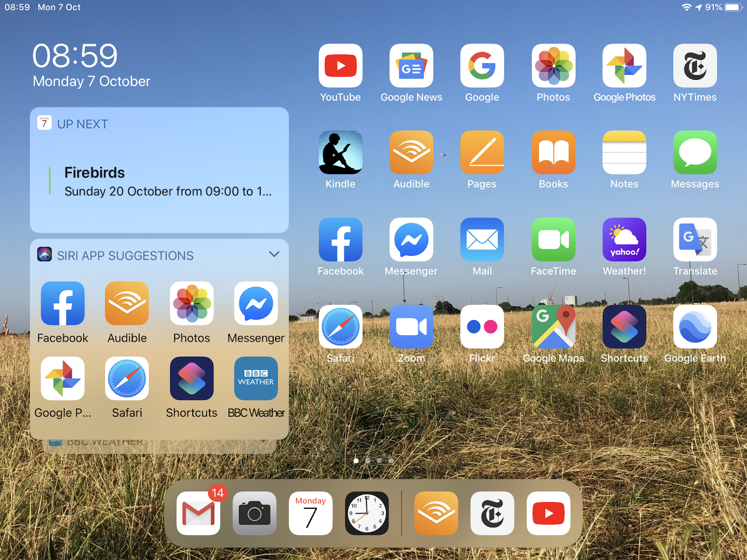Open Google Maps
Viewport: 747px width, 560px height.
click(553, 327)
